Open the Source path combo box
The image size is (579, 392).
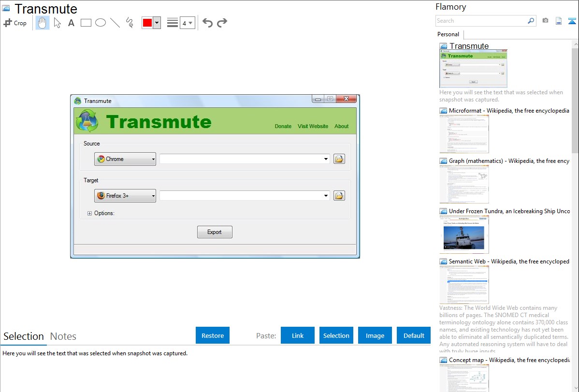[245, 159]
